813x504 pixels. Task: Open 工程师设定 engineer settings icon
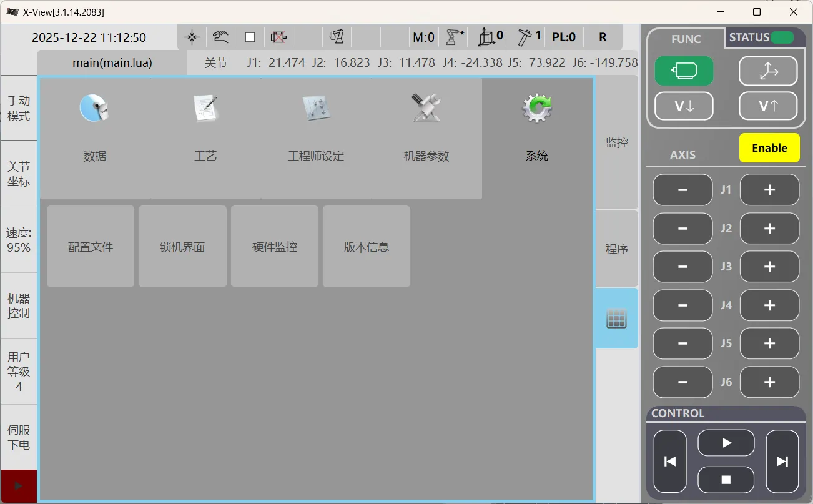pos(316,109)
